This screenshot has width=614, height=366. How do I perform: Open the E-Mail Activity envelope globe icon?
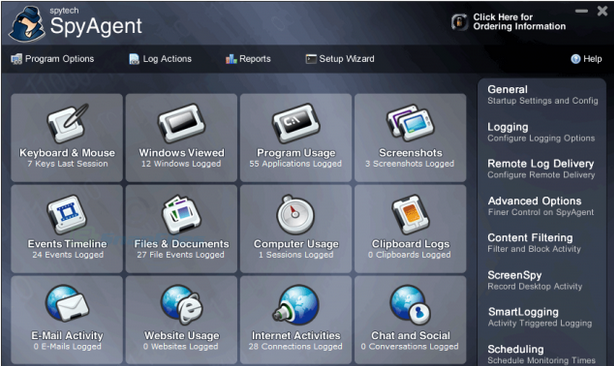coord(67,304)
